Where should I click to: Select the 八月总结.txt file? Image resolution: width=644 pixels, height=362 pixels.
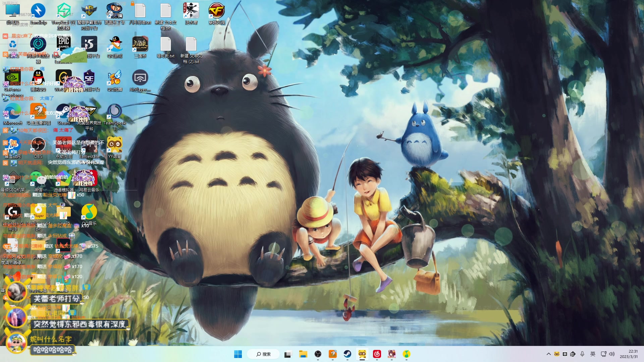(140, 13)
